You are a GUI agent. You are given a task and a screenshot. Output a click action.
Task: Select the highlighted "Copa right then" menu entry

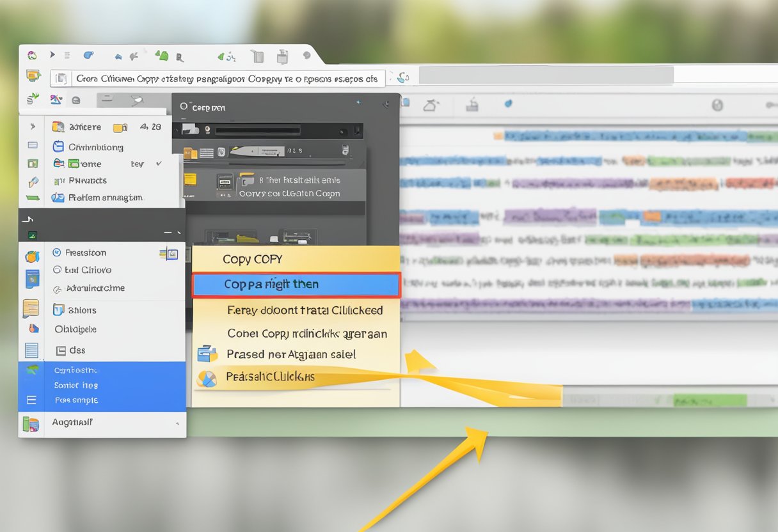(296, 285)
